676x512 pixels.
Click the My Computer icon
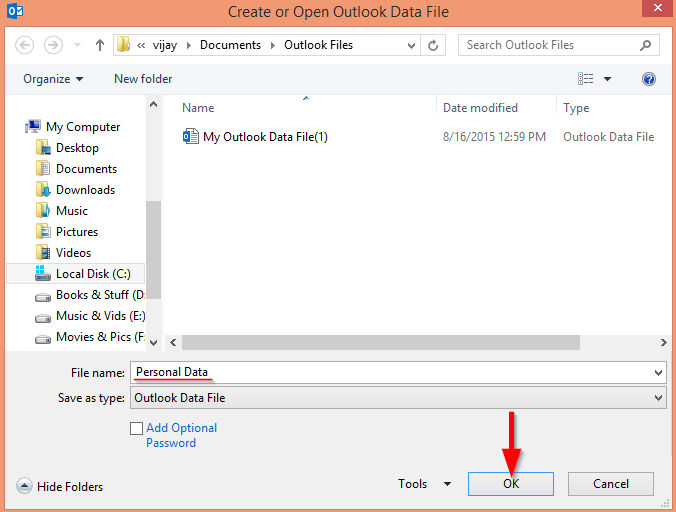click(x=33, y=126)
